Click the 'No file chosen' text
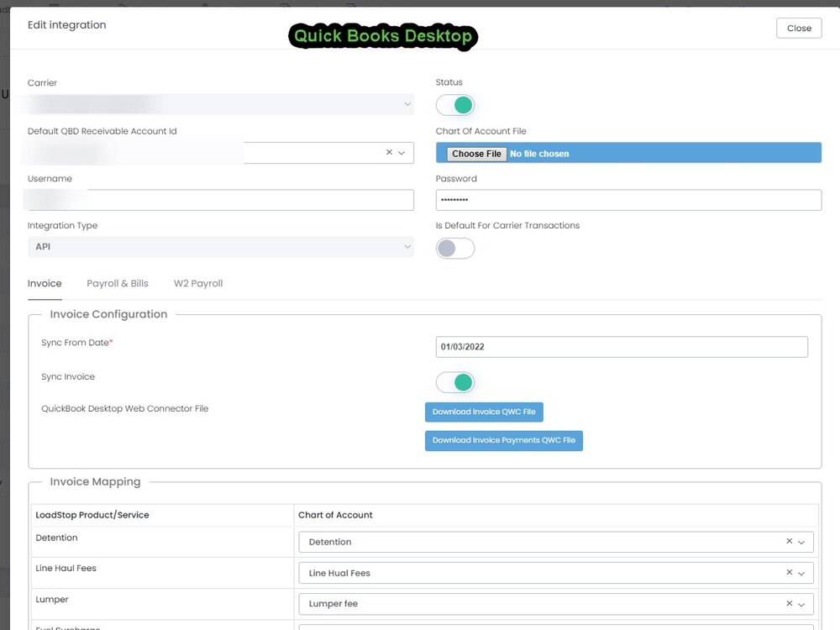This screenshot has height=630, width=840. tap(539, 154)
